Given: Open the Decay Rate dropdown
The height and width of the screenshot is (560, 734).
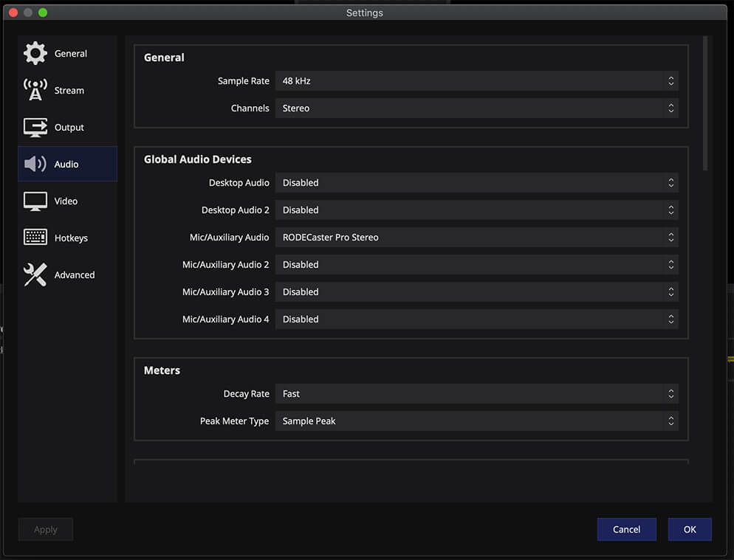Looking at the screenshot, I should [476, 393].
